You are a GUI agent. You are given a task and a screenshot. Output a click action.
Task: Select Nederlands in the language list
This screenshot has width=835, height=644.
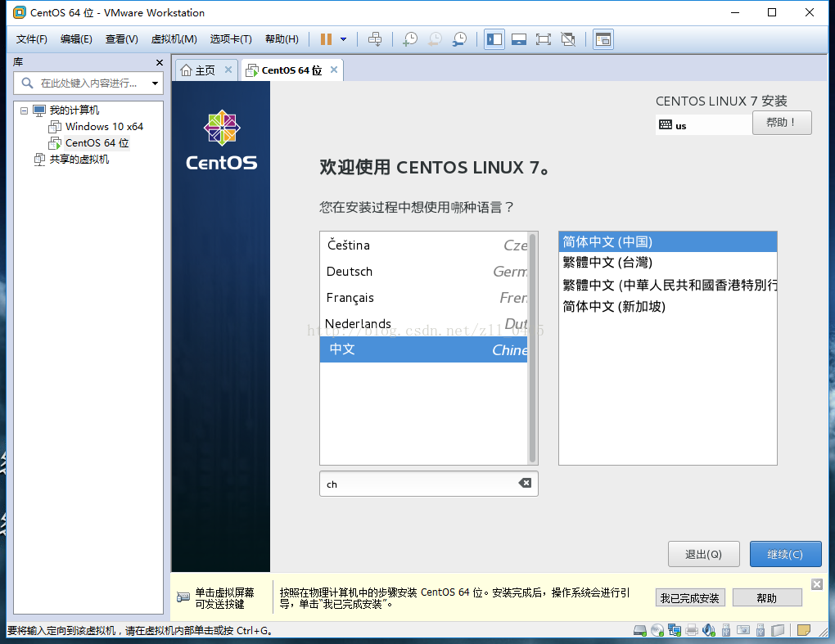click(x=424, y=323)
